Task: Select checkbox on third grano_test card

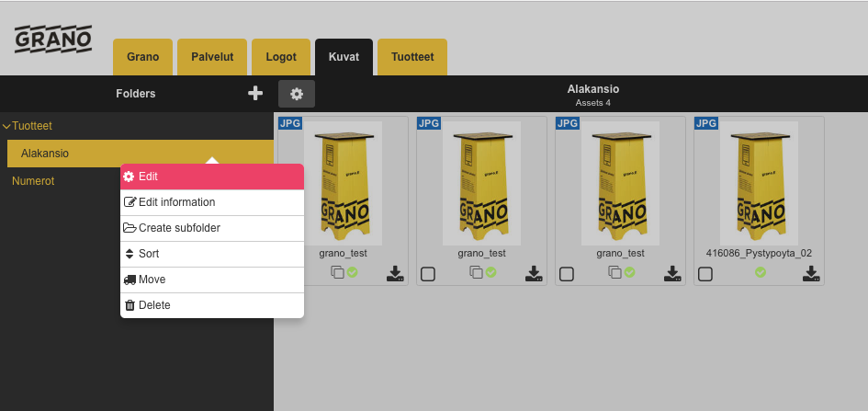Action: 567,274
